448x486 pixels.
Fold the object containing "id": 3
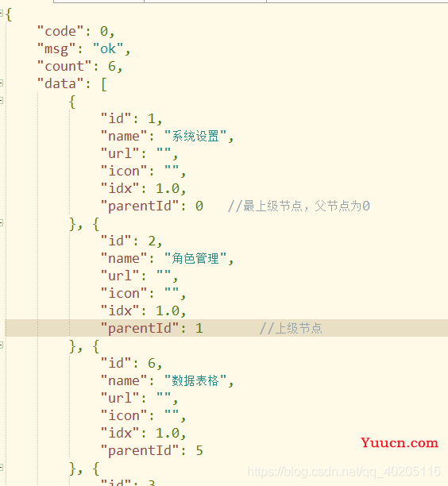[2, 467]
